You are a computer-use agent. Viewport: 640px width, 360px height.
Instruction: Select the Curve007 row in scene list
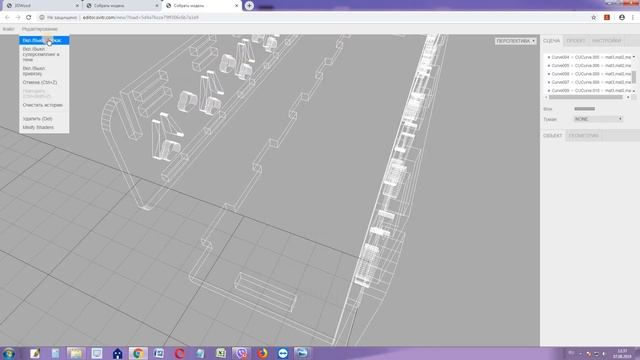point(589,82)
